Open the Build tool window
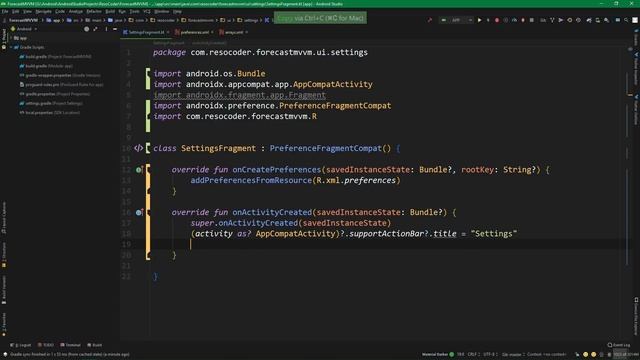This screenshot has width=640, height=360. coord(95,345)
